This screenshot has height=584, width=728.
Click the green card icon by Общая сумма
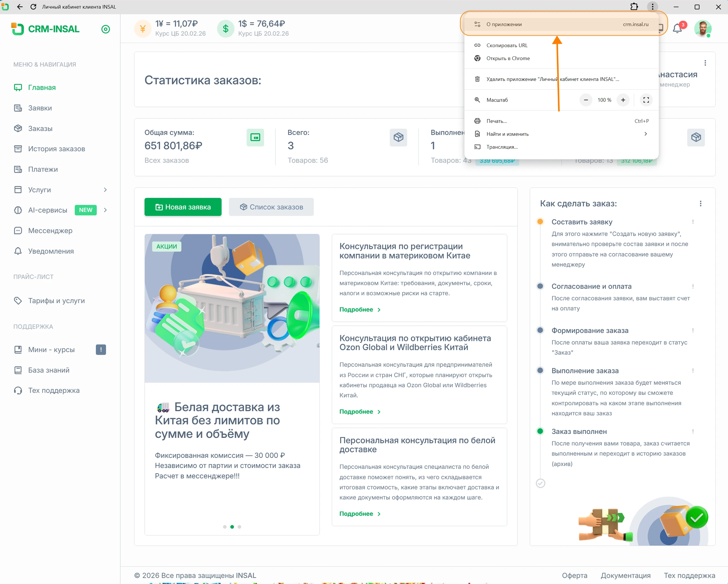[x=255, y=138]
